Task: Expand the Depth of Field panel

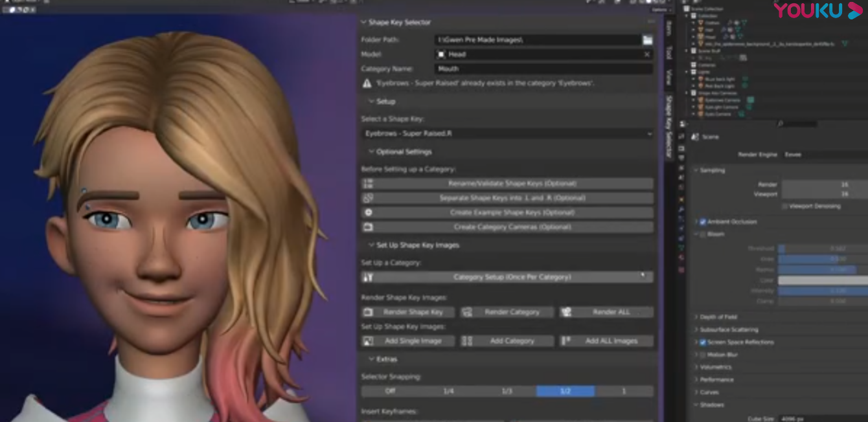Action: click(x=716, y=317)
